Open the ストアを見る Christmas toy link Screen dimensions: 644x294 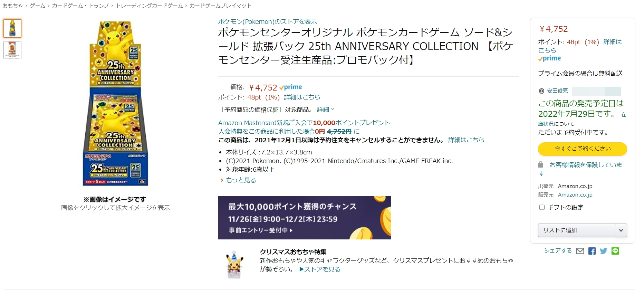coord(320,269)
